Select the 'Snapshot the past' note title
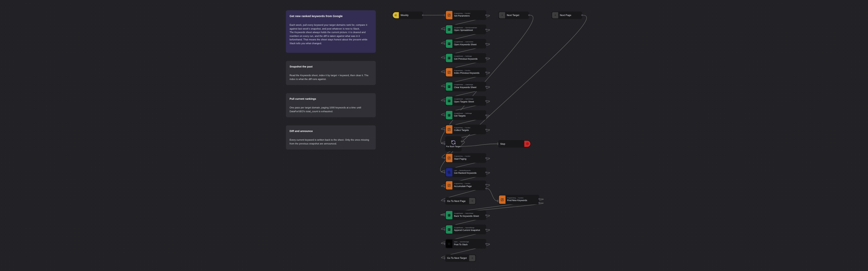This screenshot has width=868, height=271. pos(301,67)
